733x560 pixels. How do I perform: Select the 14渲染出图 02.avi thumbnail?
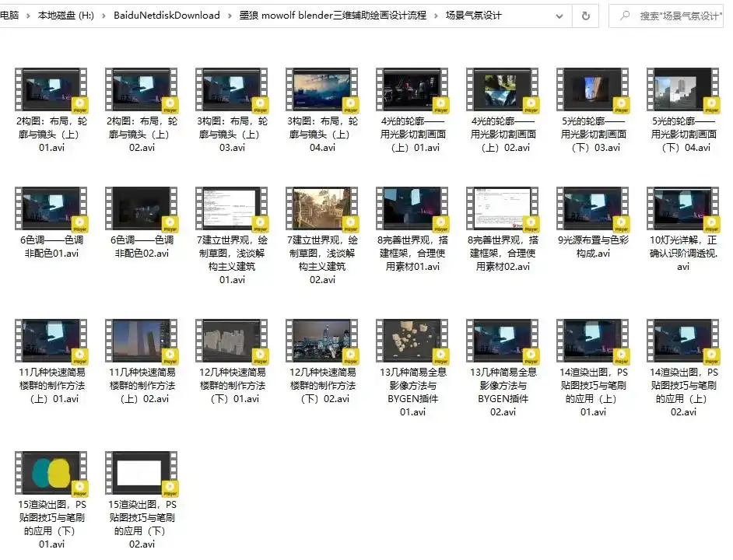(x=682, y=339)
